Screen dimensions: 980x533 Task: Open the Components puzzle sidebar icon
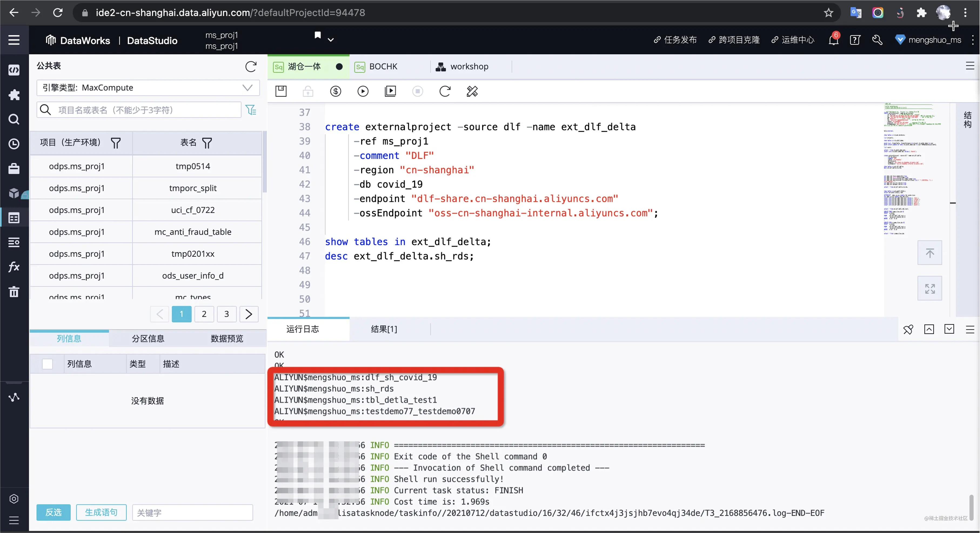[14, 95]
